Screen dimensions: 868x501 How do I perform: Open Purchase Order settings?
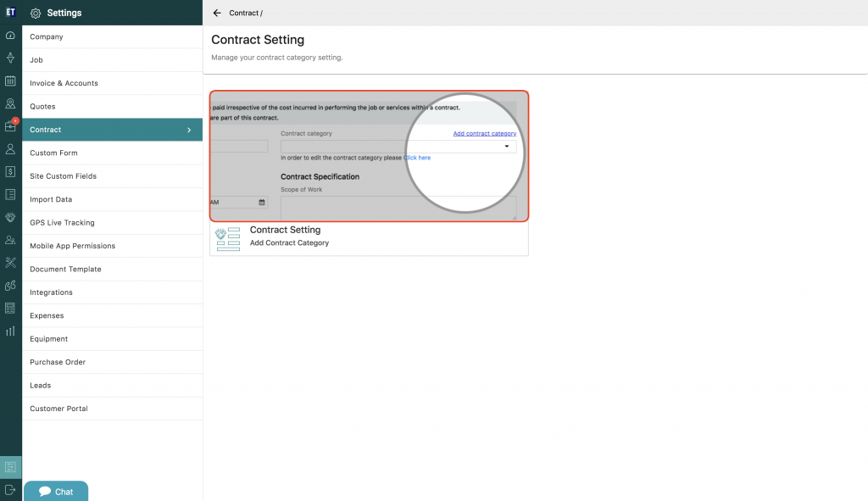[113, 362]
